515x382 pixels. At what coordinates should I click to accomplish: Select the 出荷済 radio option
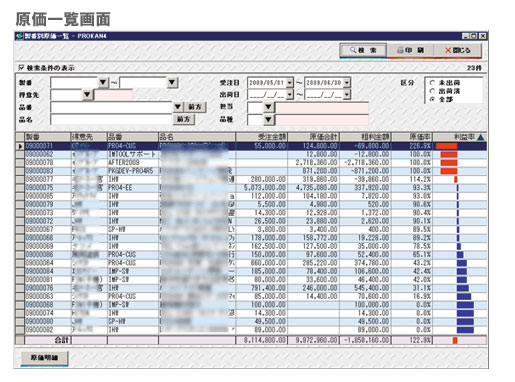click(x=433, y=91)
